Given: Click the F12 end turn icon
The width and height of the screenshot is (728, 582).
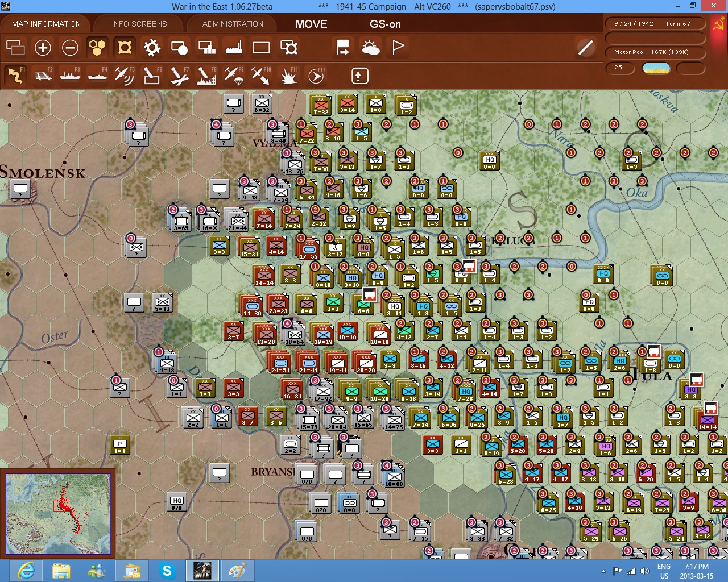Looking at the screenshot, I should (316, 76).
